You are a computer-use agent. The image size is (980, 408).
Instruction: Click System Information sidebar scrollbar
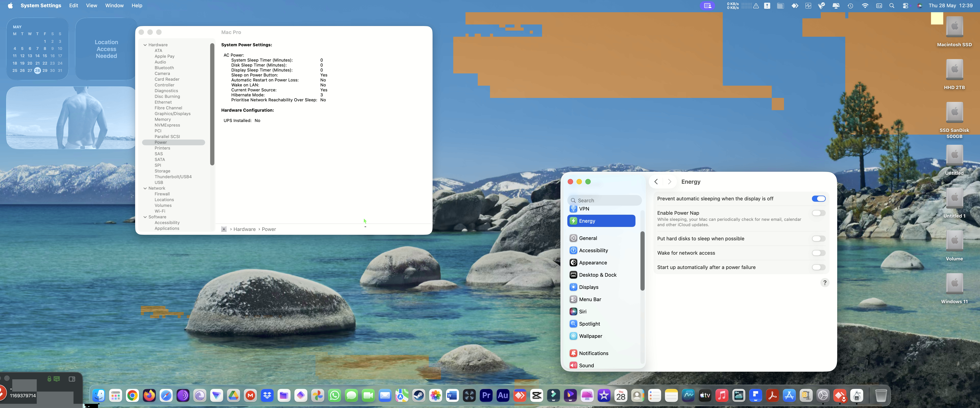click(x=212, y=104)
